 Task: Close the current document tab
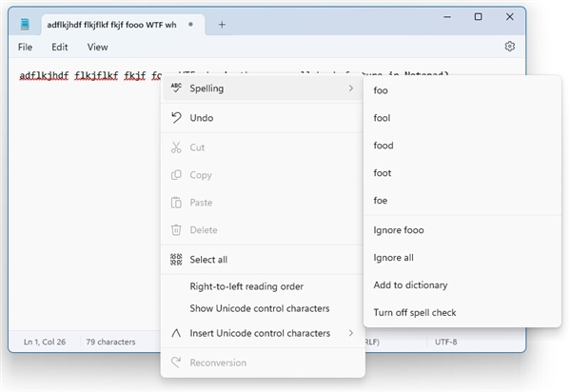point(190,25)
